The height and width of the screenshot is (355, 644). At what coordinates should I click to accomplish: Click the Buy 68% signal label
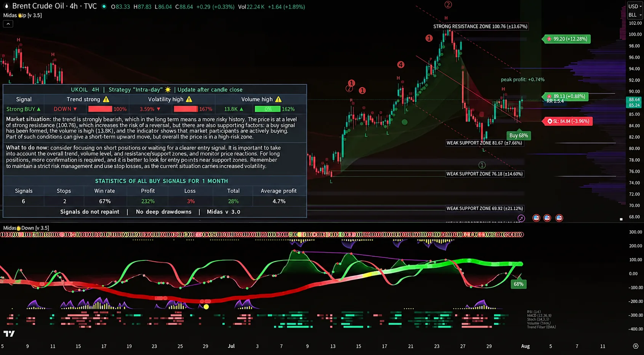[519, 135]
